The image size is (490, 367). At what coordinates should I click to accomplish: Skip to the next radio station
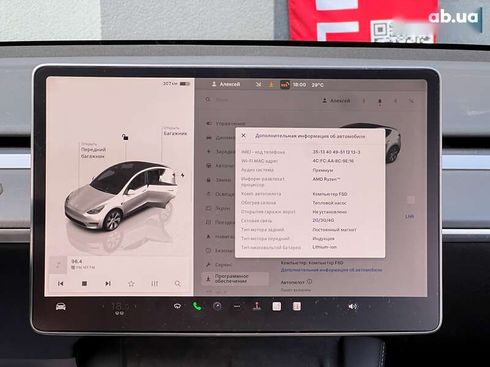pos(108,283)
